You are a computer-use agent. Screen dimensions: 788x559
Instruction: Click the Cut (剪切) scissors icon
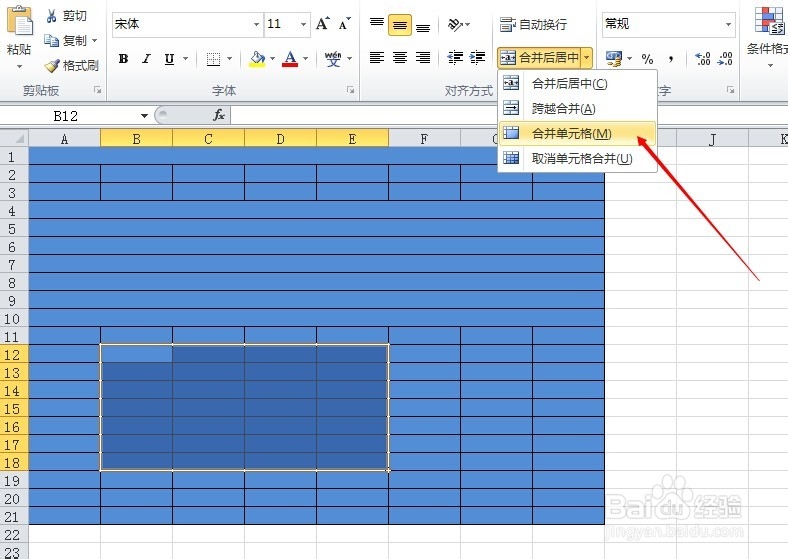tap(51, 16)
